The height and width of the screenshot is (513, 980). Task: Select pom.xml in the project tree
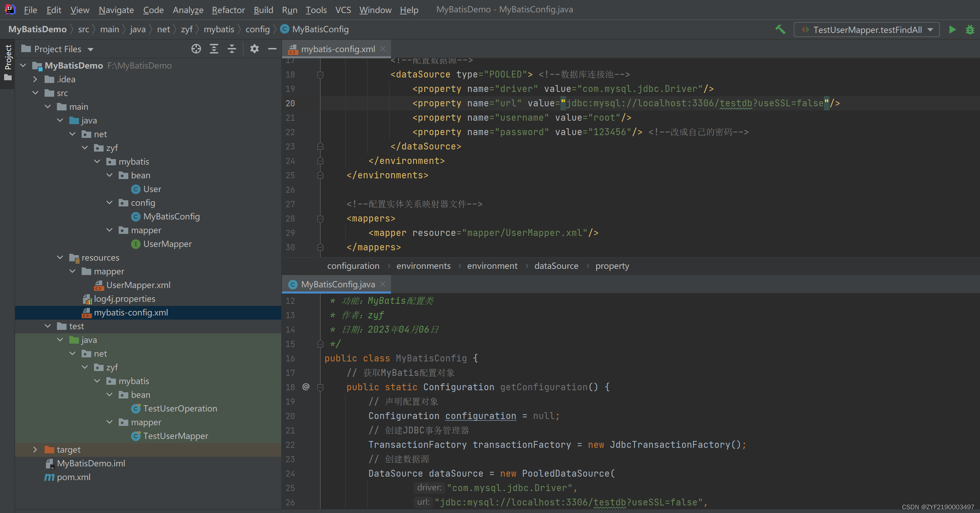pos(73,477)
